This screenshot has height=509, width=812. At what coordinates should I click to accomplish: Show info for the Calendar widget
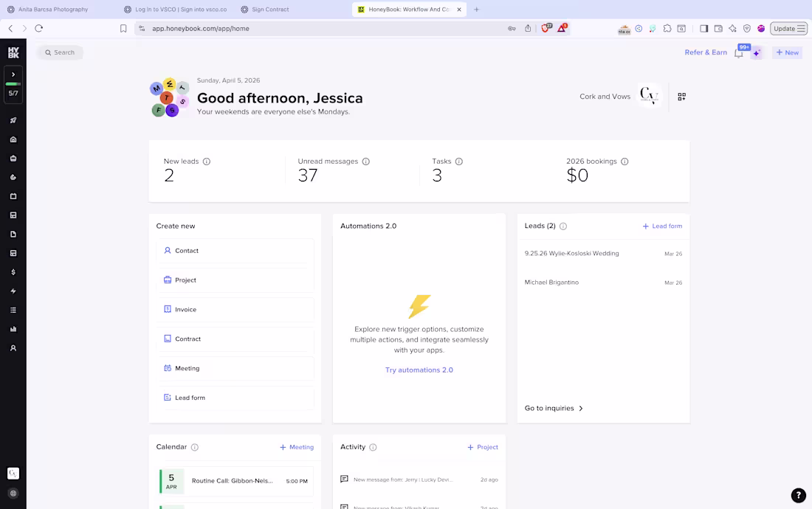point(195,448)
